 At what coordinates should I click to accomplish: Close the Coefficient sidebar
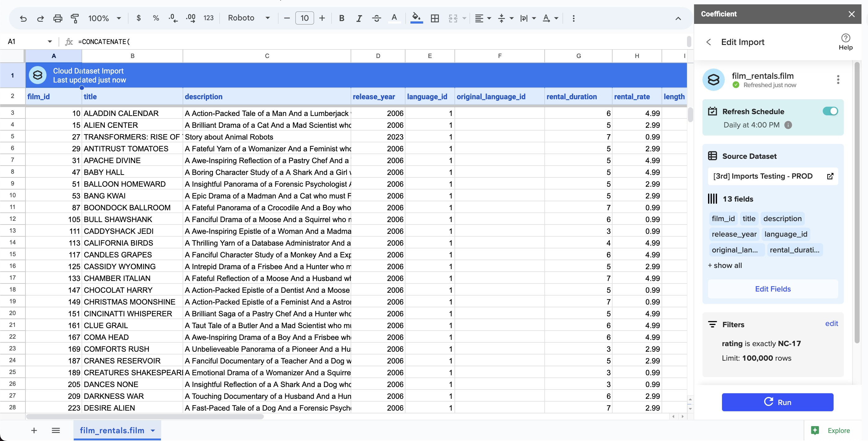click(x=852, y=14)
